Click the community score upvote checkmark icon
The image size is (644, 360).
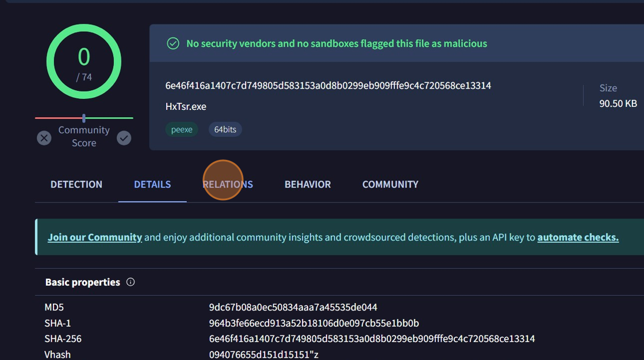tap(124, 138)
